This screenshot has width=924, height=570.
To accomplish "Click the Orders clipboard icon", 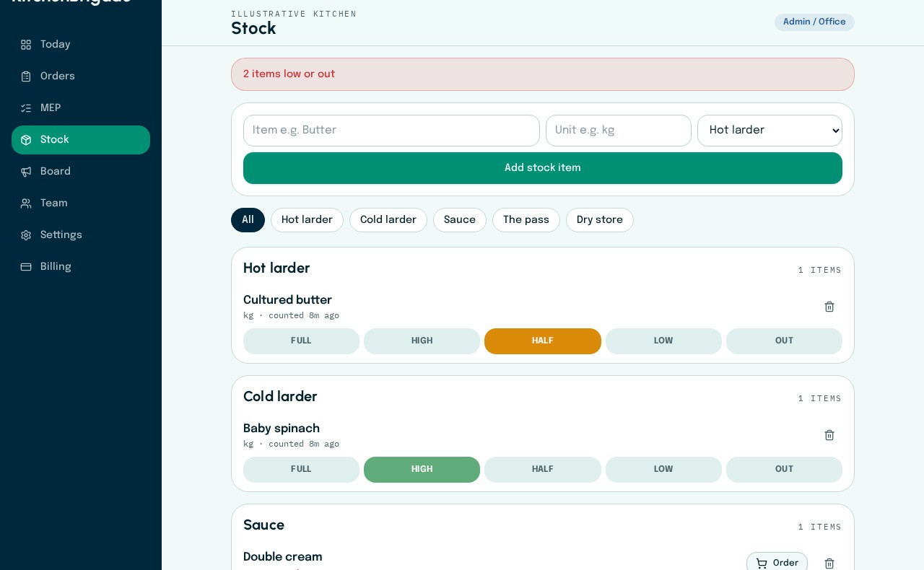I will pyautogui.click(x=26, y=76).
